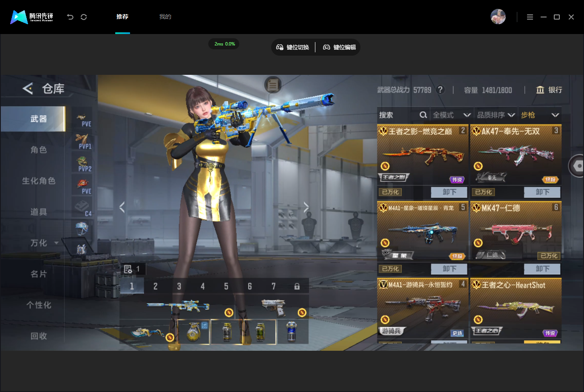The height and width of the screenshot is (392, 584).
Task: Click the 键位编辑 button
Action: click(339, 47)
